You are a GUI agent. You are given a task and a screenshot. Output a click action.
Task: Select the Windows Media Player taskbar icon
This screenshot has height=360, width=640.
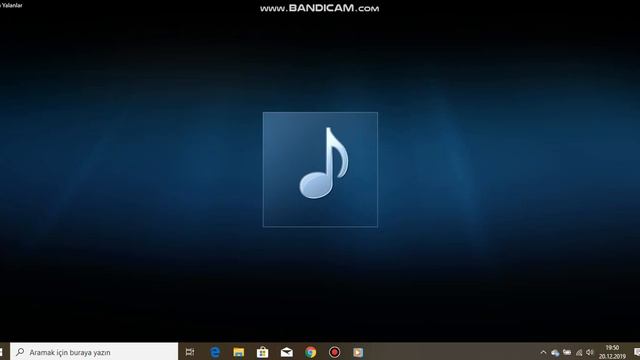(x=358, y=352)
